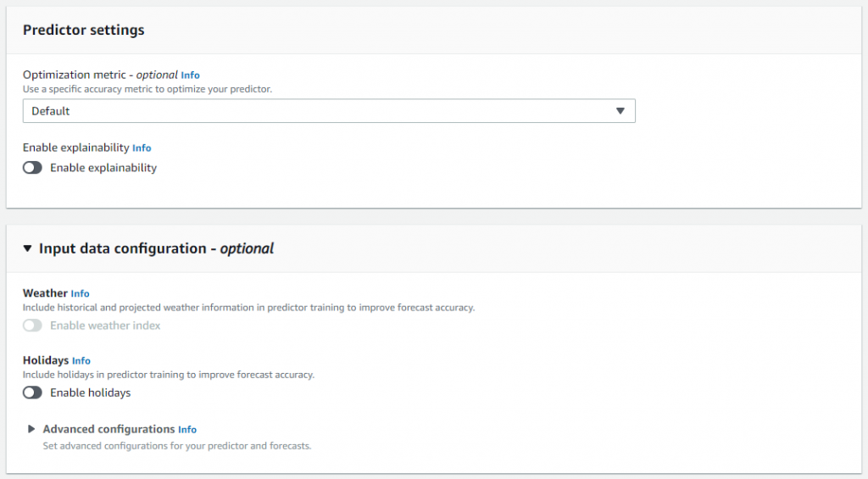Click the 'Input data configuration - optional' heading text
Viewport: 868px width, 479px height.
(x=156, y=248)
